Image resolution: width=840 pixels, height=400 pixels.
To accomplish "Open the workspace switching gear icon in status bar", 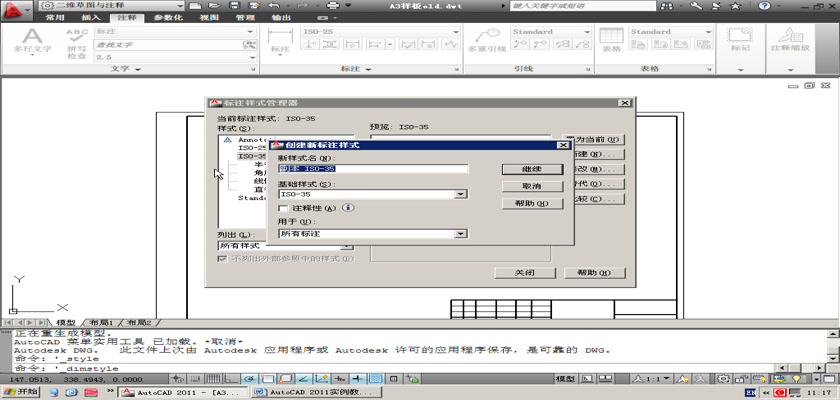I will [724, 379].
